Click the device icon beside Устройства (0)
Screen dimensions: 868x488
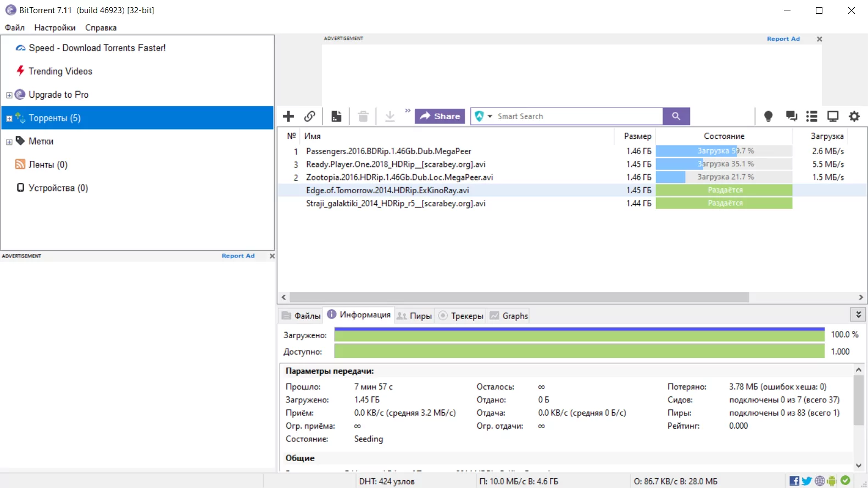tap(20, 188)
